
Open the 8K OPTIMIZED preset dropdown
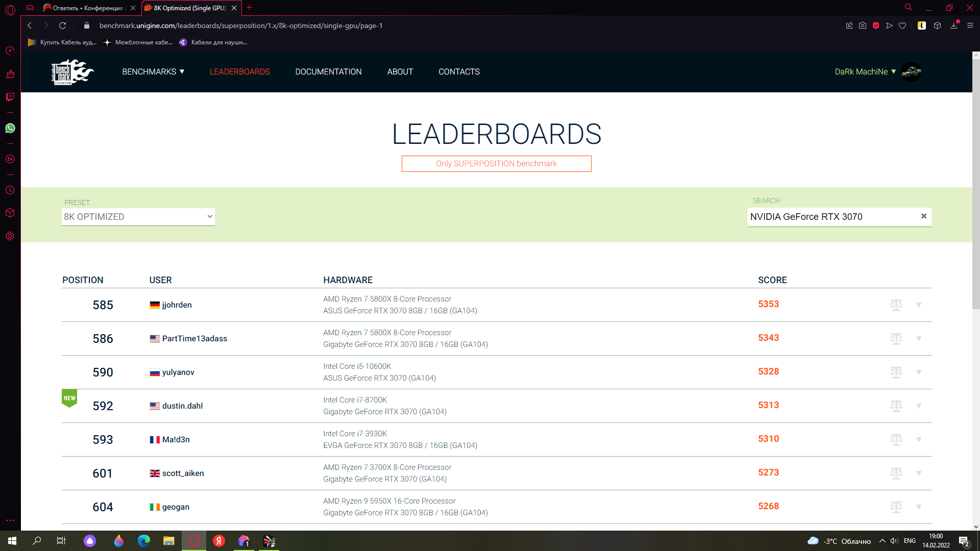[138, 217]
